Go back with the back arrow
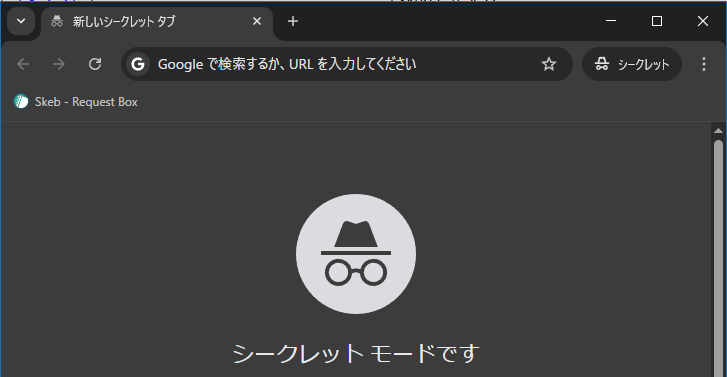The height and width of the screenshot is (377, 727). click(23, 64)
